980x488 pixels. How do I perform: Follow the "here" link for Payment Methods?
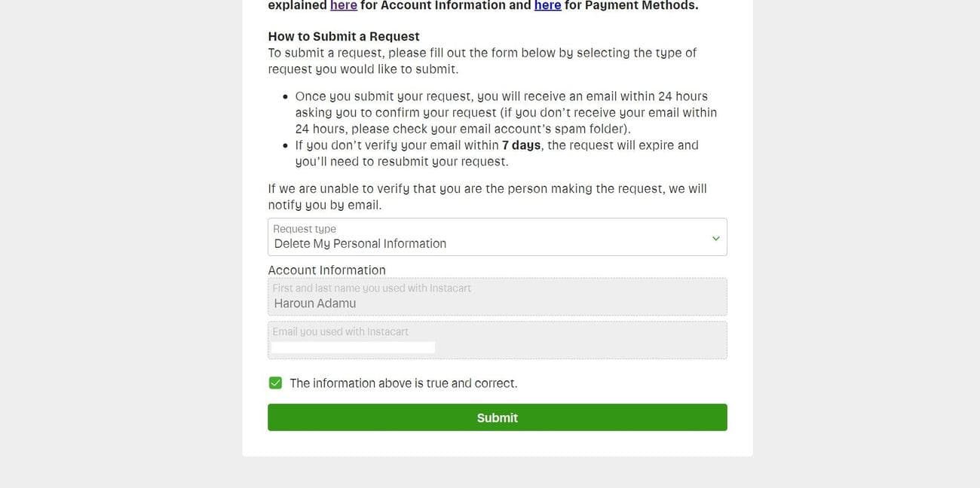547,5
